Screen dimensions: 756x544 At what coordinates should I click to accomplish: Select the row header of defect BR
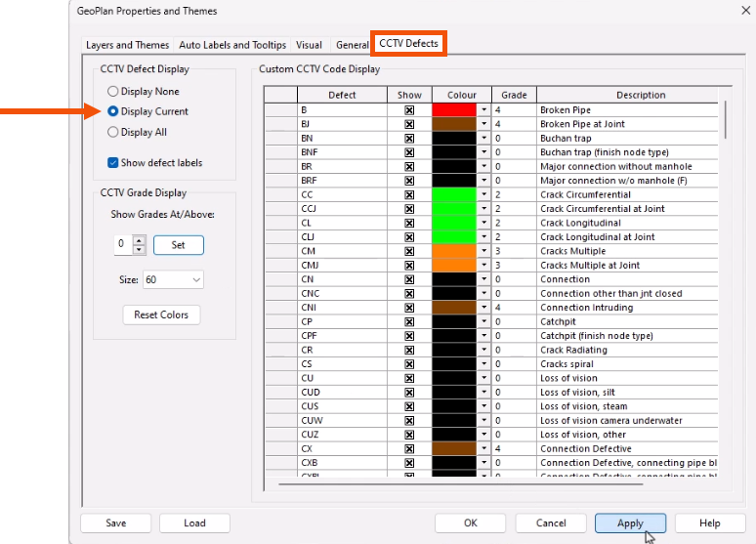(281, 166)
